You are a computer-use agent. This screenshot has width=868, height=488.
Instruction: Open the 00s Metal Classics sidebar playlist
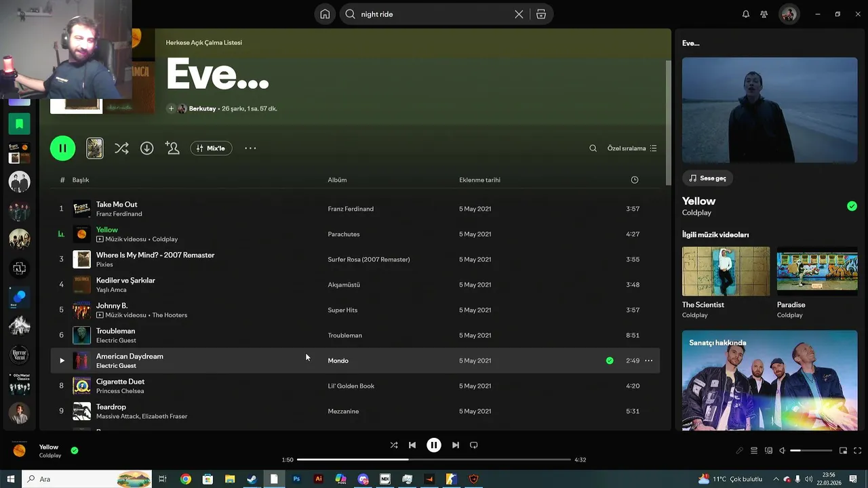click(x=20, y=384)
